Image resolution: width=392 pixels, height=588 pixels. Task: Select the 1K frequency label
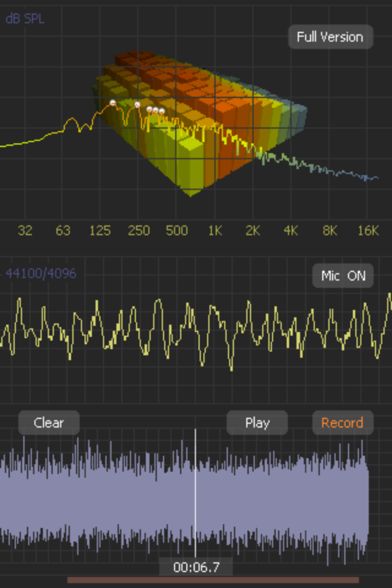pyautogui.click(x=215, y=231)
